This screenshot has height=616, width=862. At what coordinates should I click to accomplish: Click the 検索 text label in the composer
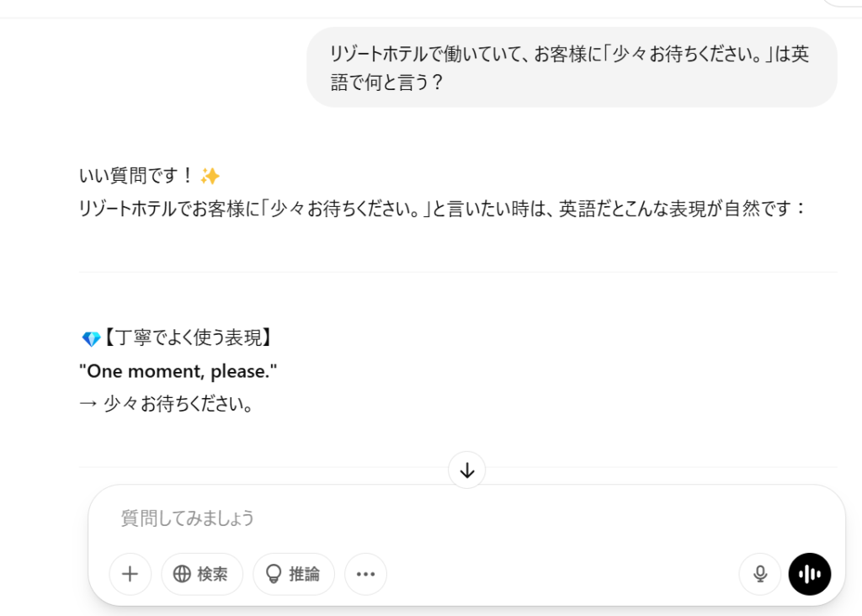pos(212,574)
